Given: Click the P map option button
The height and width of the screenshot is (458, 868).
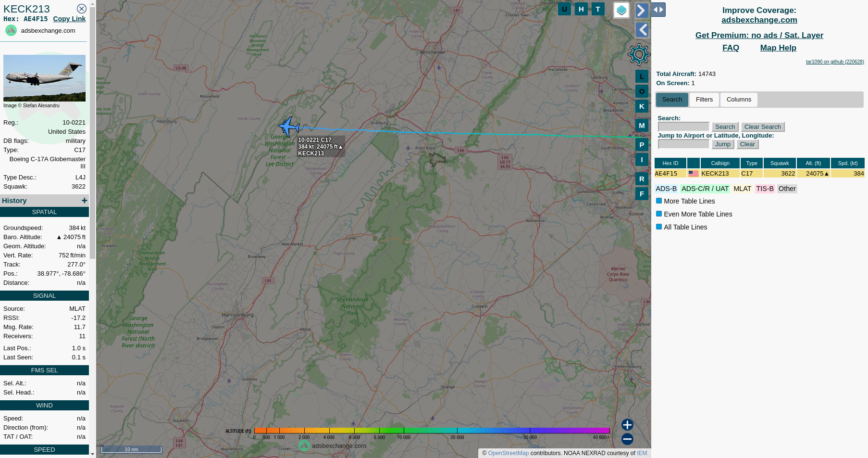Looking at the screenshot, I should tap(642, 145).
